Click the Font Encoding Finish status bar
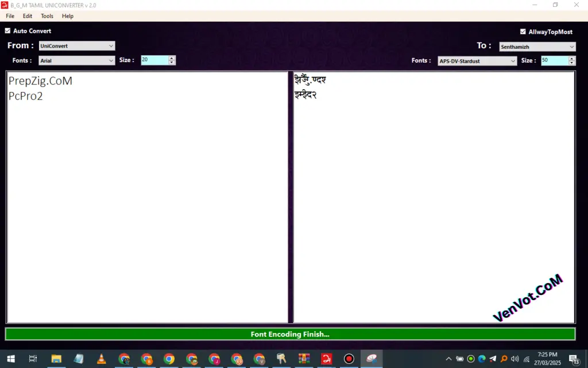This screenshot has width=588, height=368. pos(290,334)
